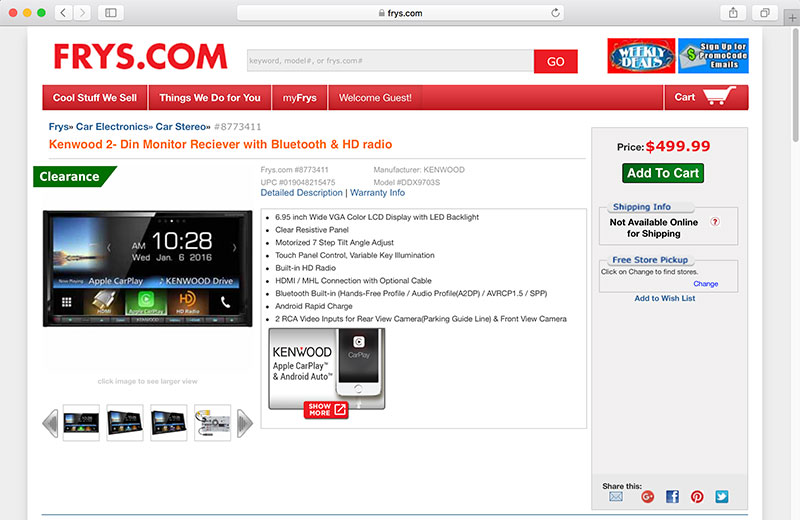Viewport: 800px width, 520px height.
Task: Click 'Not Available Online for Shipping' text
Action: click(x=654, y=228)
